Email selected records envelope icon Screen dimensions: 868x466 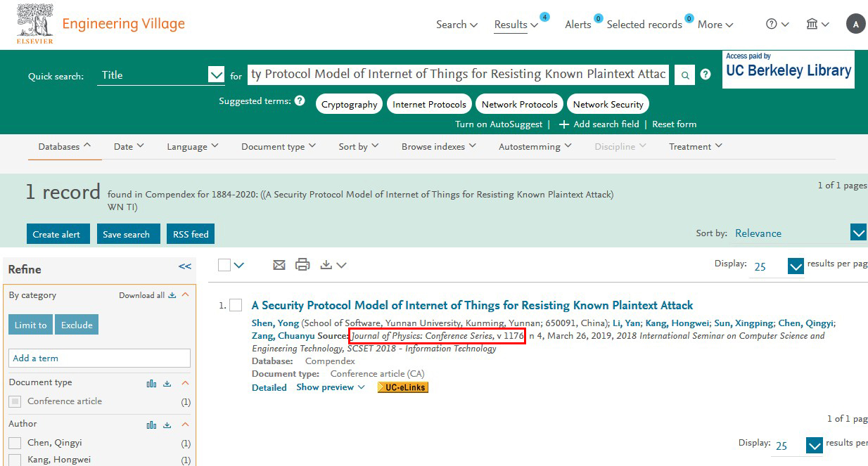coord(279,265)
